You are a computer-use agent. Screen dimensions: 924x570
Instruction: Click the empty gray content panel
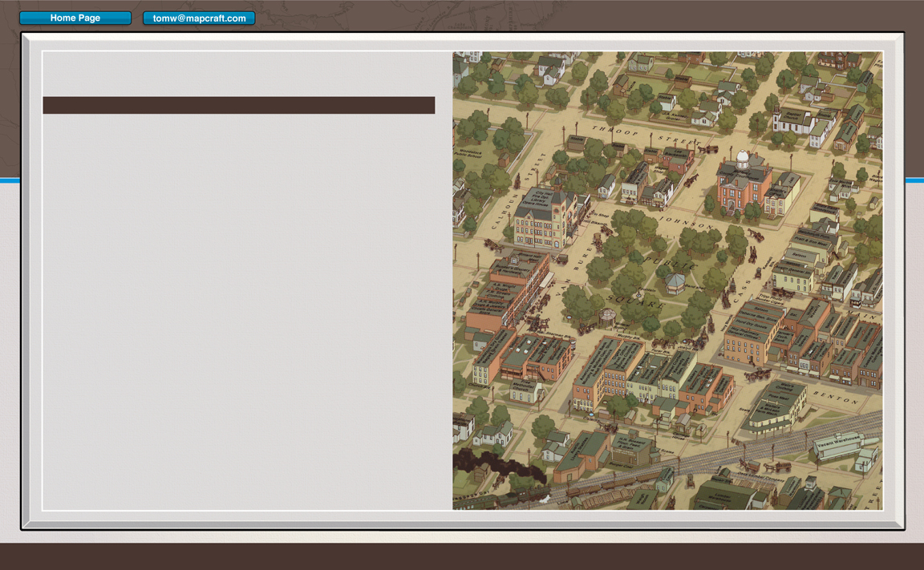(241, 313)
